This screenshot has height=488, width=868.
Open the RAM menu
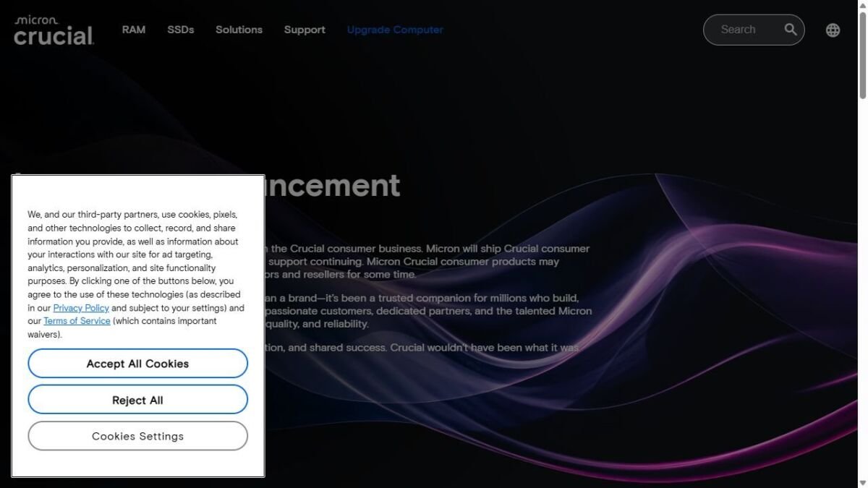point(134,30)
